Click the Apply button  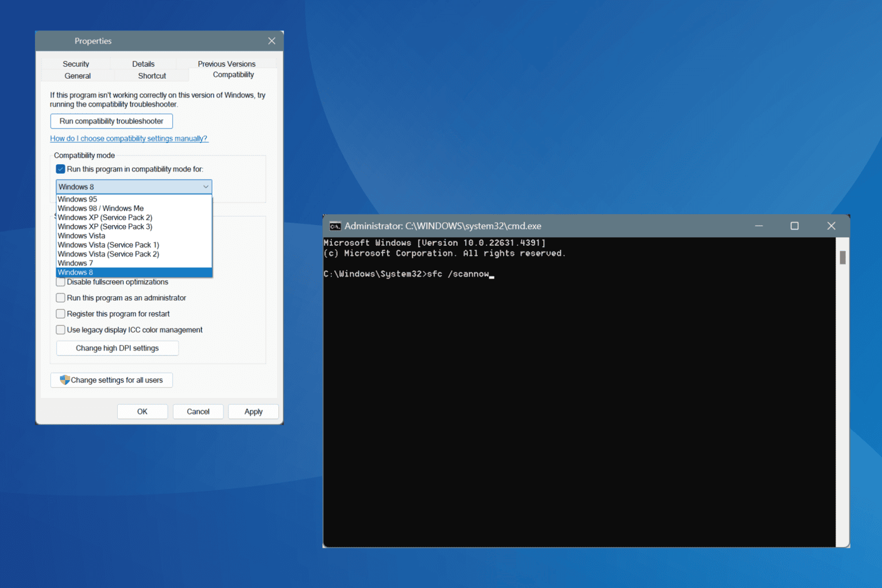[x=253, y=412]
